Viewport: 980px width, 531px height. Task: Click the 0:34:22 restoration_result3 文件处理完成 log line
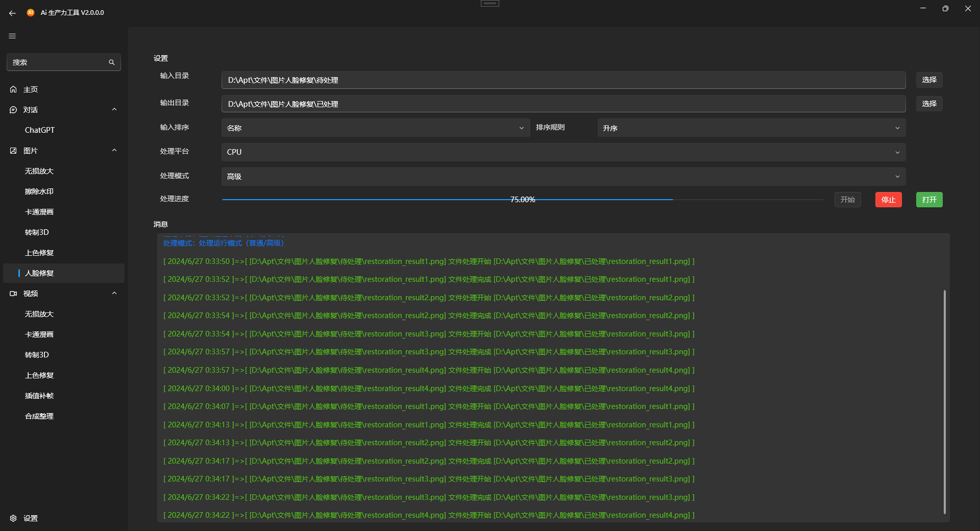(x=429, y=497)
